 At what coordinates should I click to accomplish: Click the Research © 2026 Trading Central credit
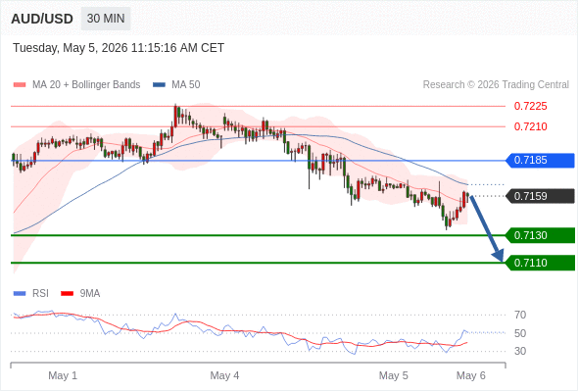(x=496, y=85)
